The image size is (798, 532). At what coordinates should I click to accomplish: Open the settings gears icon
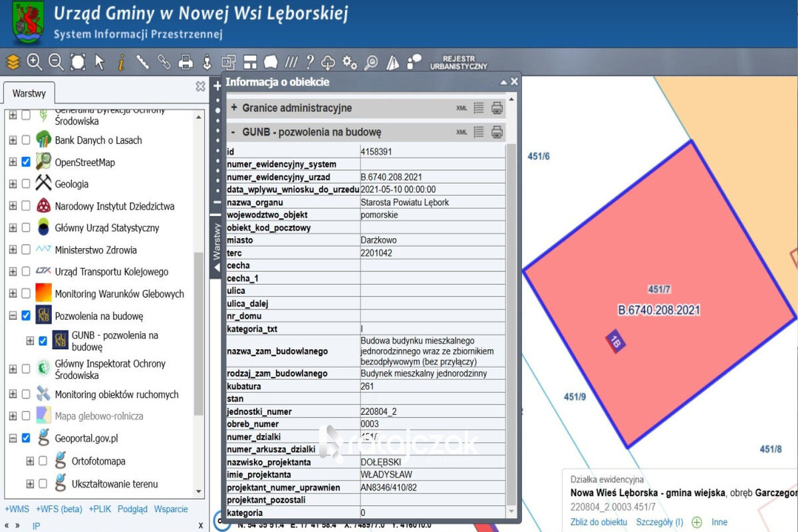click(350, 63)
